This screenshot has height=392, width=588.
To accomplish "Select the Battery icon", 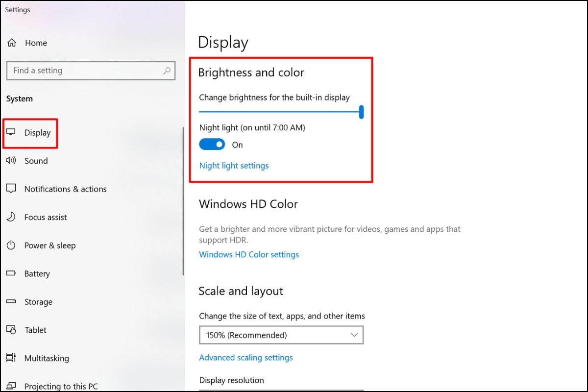I will [11, 273].
